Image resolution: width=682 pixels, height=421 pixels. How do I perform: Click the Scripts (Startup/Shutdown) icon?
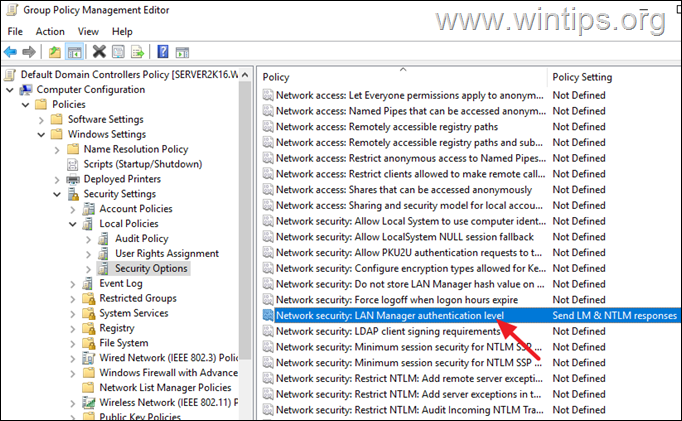[72, 164]
